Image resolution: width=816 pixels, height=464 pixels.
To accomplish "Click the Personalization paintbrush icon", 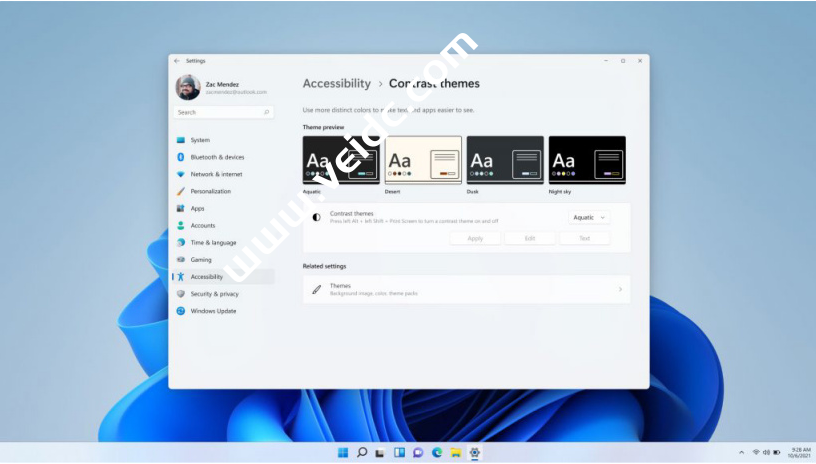I will pos(181,191).
